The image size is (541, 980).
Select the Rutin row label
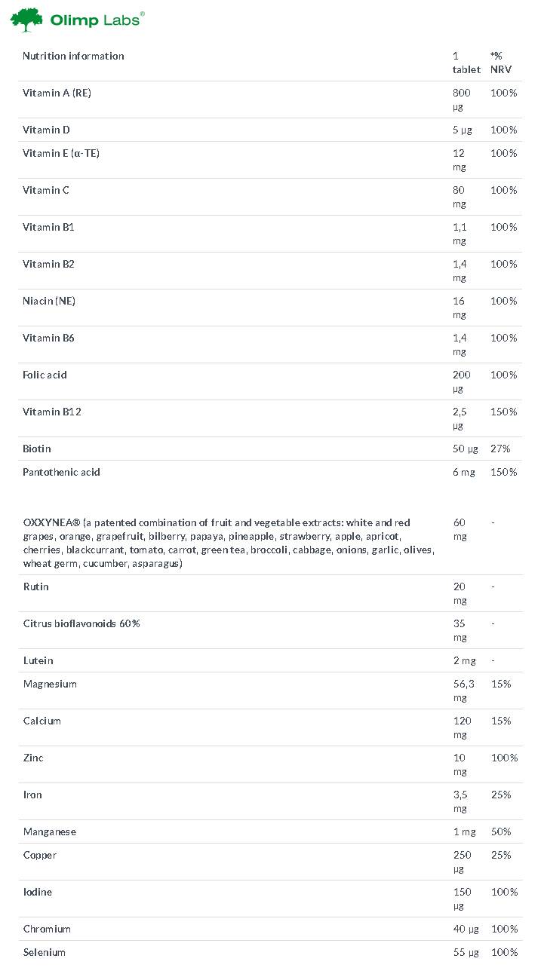pos(36,586)
